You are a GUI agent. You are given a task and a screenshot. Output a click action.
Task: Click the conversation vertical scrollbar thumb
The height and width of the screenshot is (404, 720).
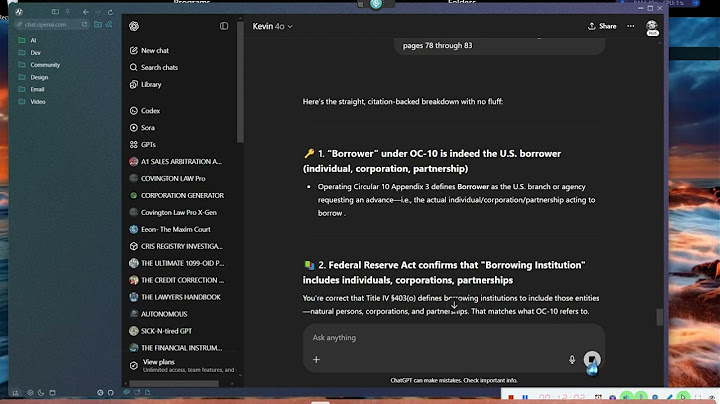click(x=659, y=317)
